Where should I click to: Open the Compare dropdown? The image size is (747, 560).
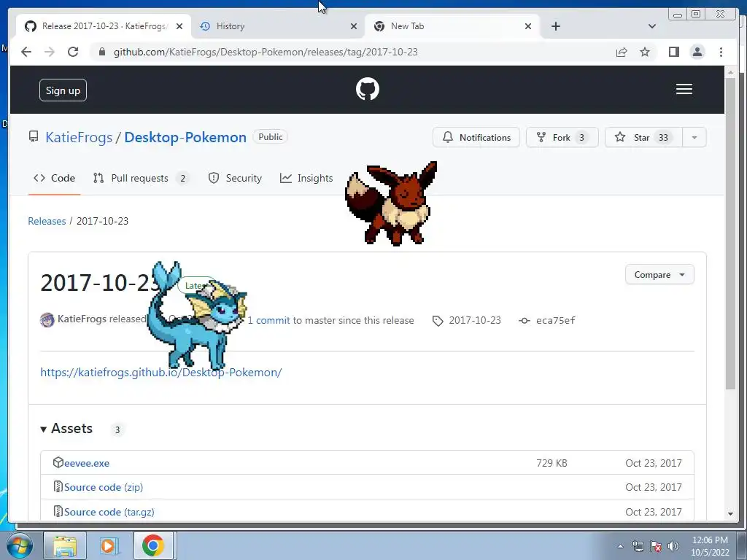click(x=659, y=275)
